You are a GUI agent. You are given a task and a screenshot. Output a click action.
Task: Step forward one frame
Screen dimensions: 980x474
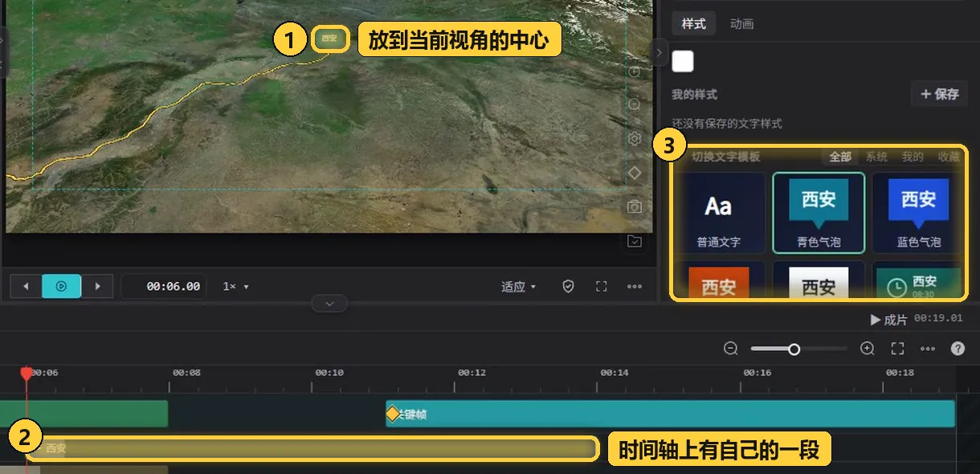pyautogui.click(x=98, y=286)
